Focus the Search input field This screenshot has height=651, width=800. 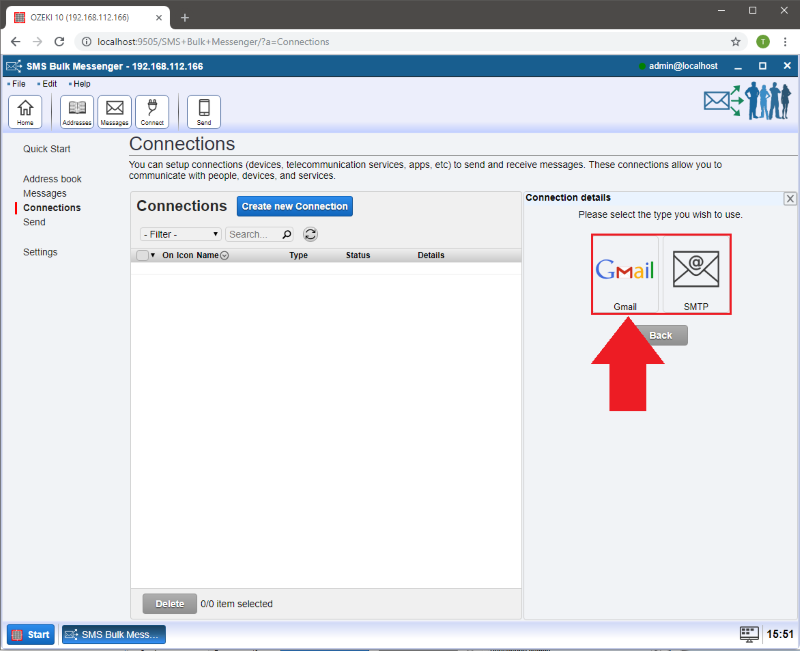pos(254,234)
